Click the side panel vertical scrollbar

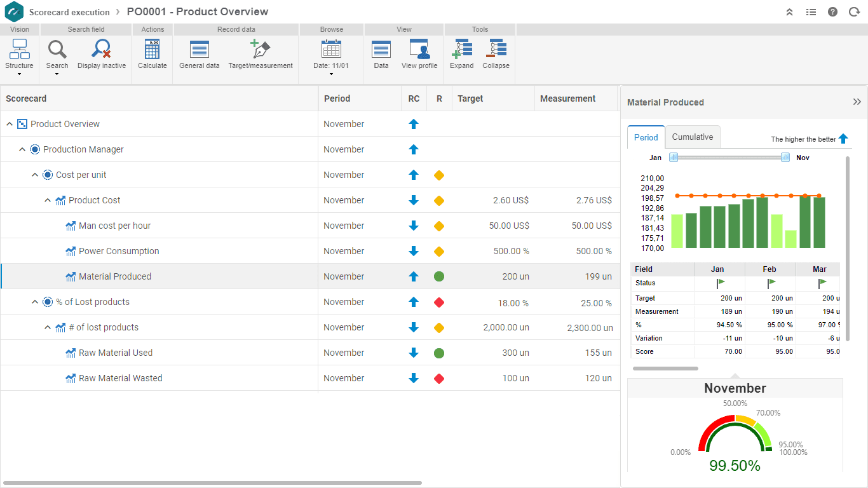tap(848, 249)
